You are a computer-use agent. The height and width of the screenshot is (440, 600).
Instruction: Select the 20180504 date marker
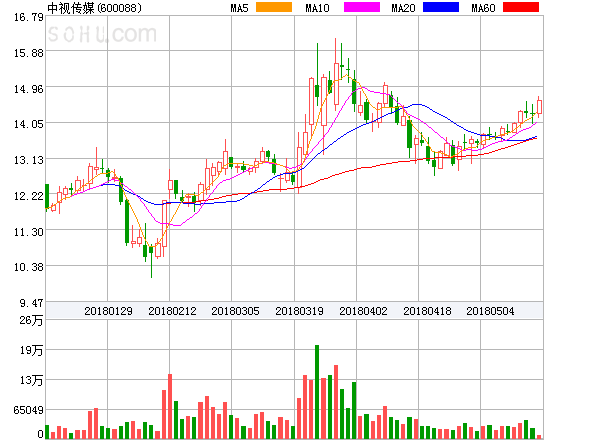(x=490, y=311)
